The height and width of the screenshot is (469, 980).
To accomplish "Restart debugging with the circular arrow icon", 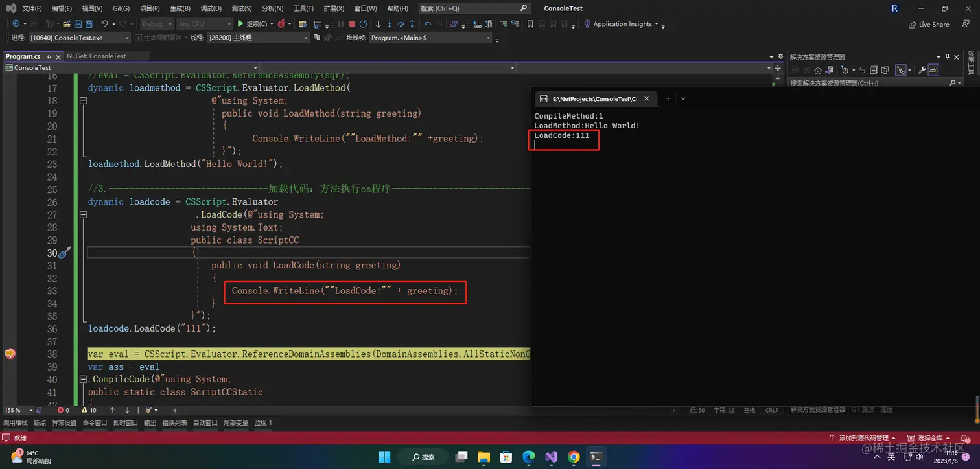I will (x=363, y=24).
